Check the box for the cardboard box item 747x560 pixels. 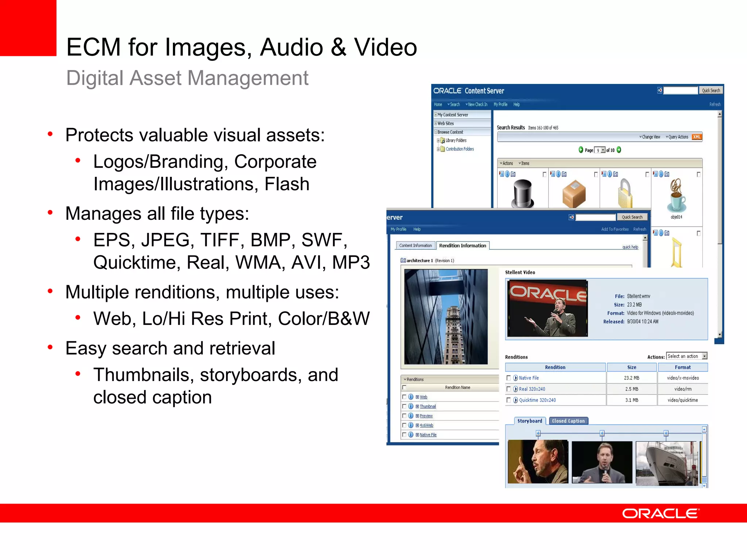(596, 175)
